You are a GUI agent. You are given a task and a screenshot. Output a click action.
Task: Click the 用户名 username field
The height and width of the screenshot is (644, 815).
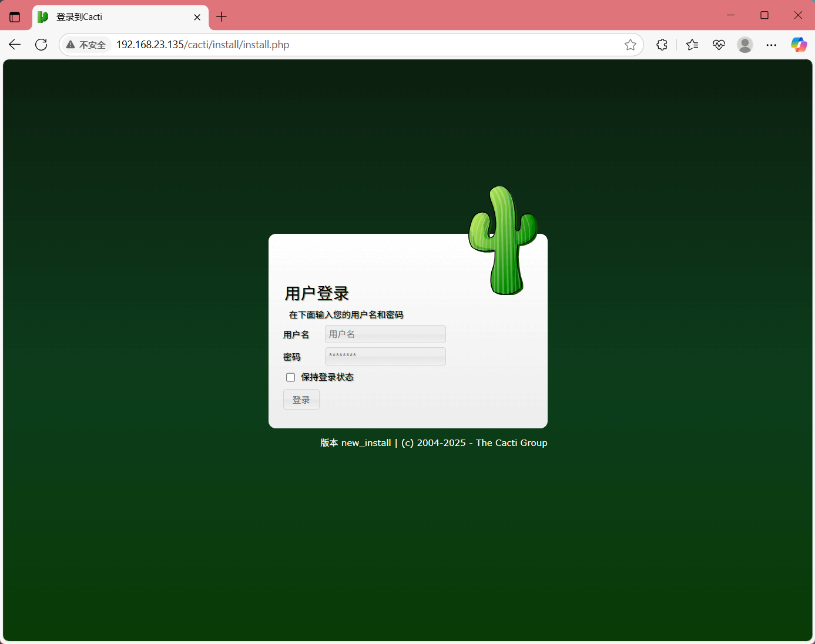385,334
